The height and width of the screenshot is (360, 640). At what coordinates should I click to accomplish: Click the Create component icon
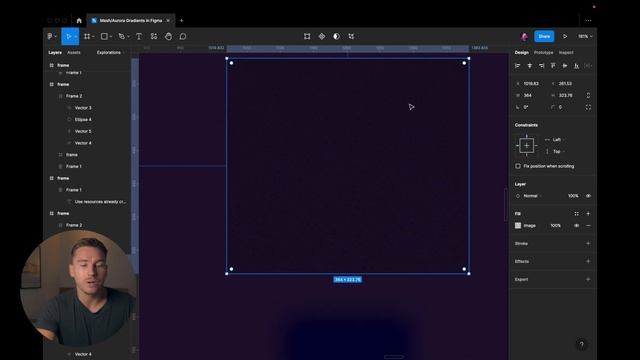pos(322,36)
